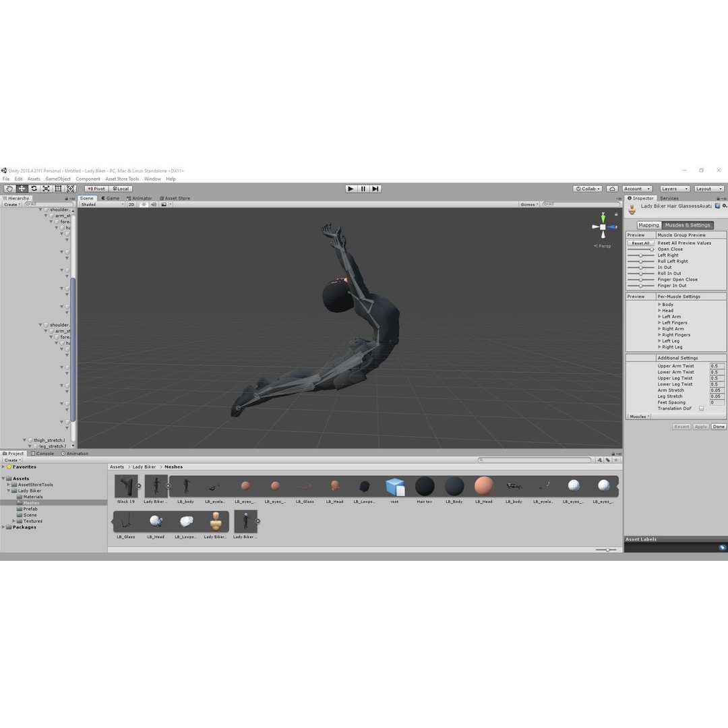Screen dimensions: 728x728
Task: Select the Rotate tool
Action: [x=34, y=189]
